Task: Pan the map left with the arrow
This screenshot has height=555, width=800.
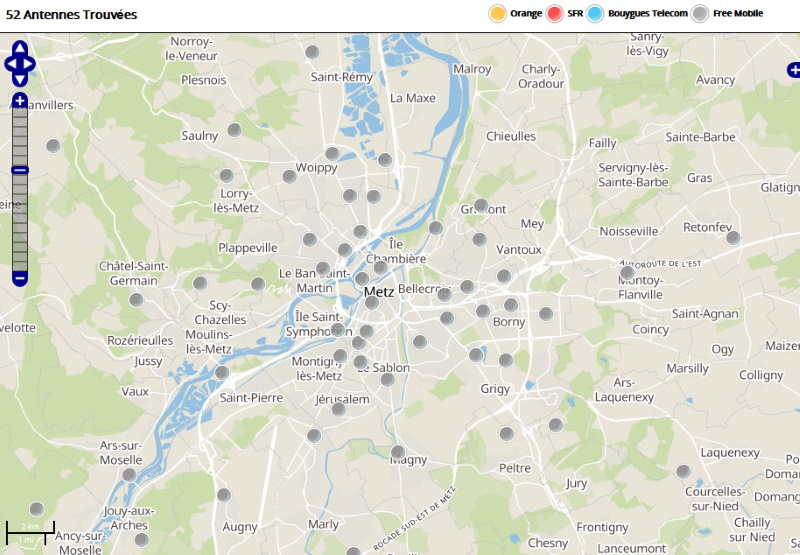Action: pos(10,64)
